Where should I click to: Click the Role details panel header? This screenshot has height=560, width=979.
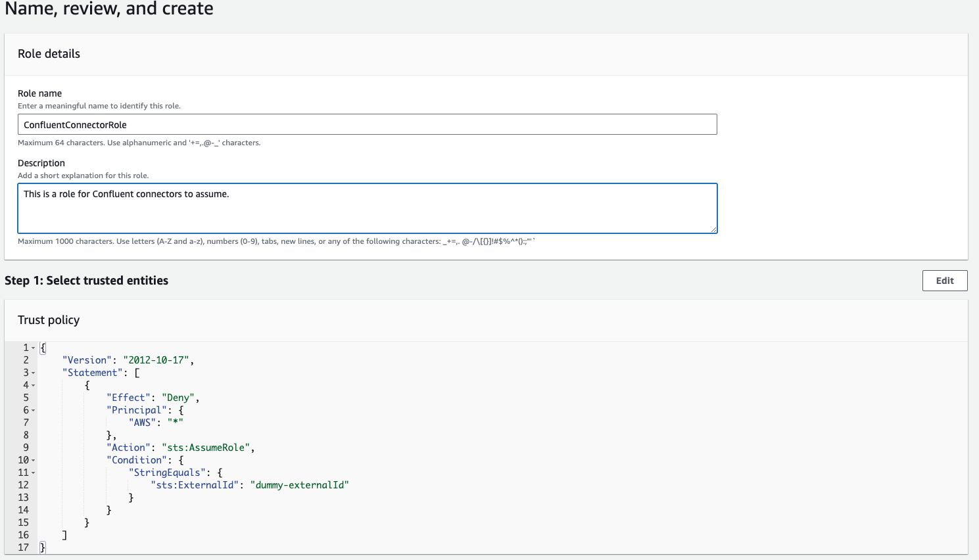[x=49, y=54]
